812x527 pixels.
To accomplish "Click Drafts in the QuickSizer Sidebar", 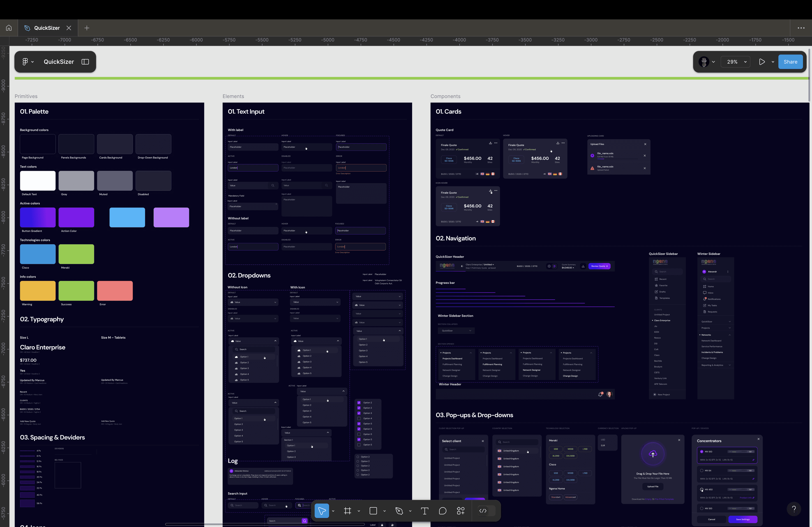I will tap(662, 292).
